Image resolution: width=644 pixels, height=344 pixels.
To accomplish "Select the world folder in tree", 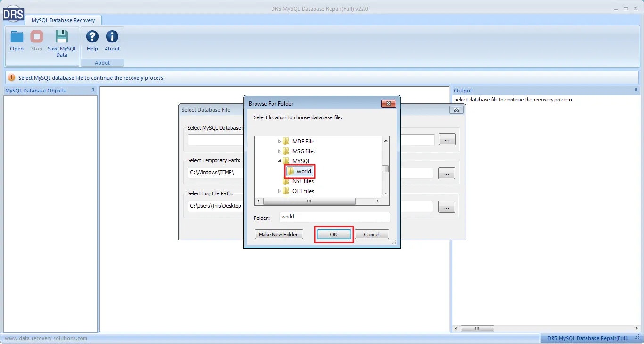I will (300, 171).
